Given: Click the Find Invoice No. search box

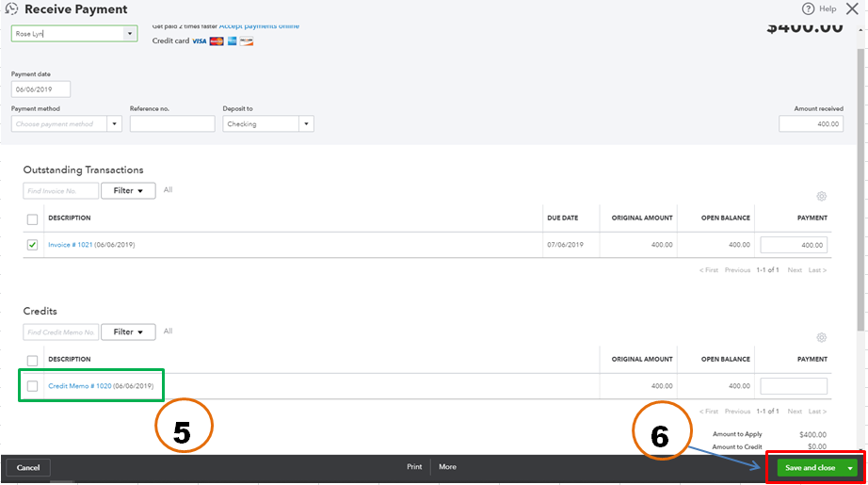Looking at the screenshot, I should tap(61, 191).
